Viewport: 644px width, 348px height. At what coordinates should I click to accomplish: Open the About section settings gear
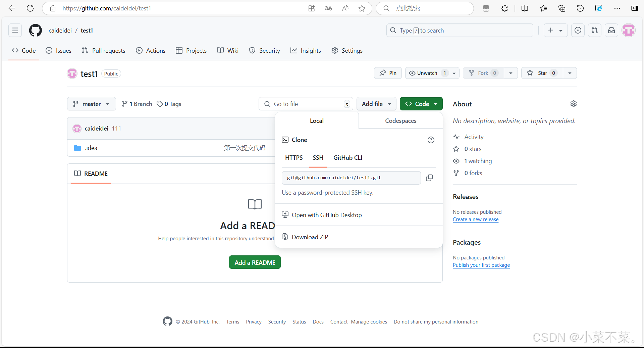click(x=573, y=104)
